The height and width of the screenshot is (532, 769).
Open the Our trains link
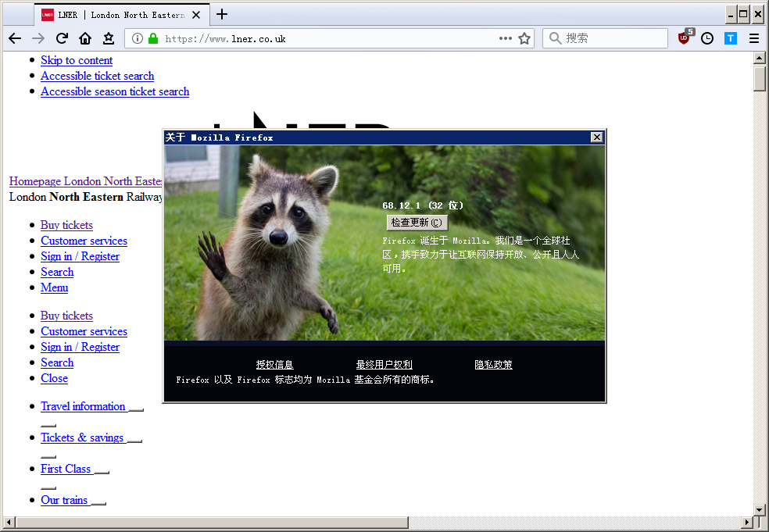point(64,500)
